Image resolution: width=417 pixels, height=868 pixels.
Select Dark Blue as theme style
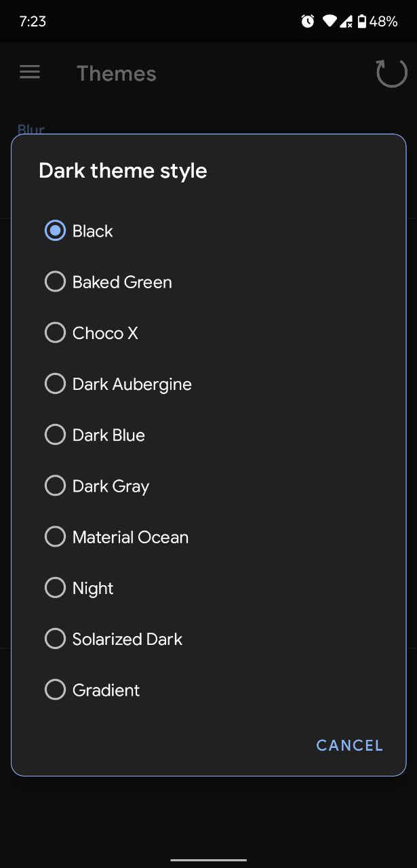55,435
